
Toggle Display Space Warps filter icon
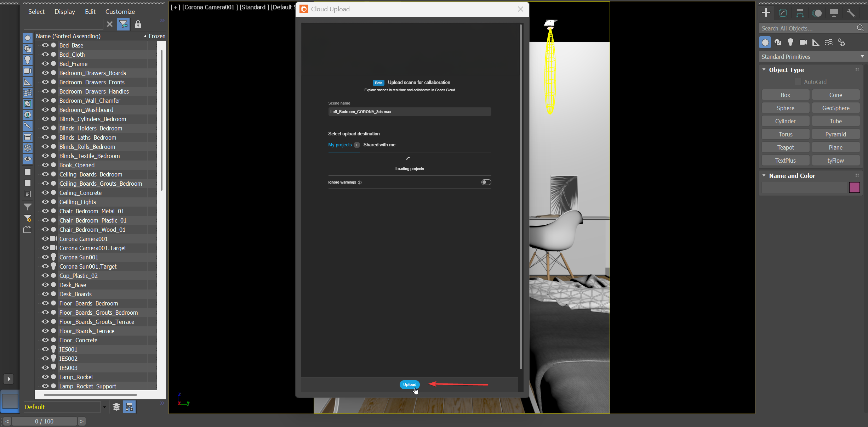pos(28,93)
